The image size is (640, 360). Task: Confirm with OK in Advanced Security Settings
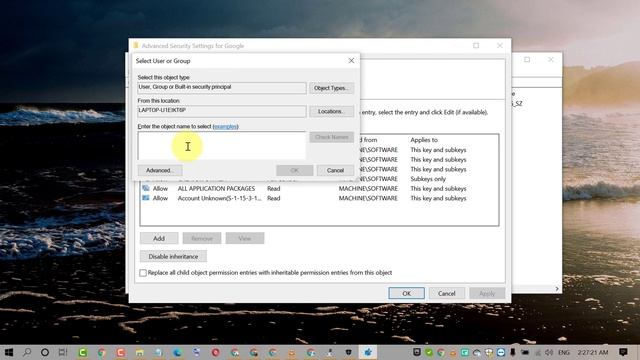[407, 293]
